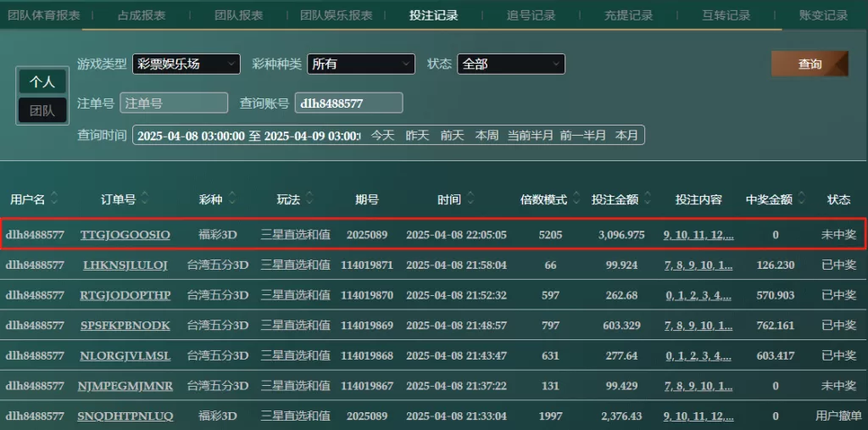
Task: Click the 注单号 input field
Action: [x=174, y=103]
